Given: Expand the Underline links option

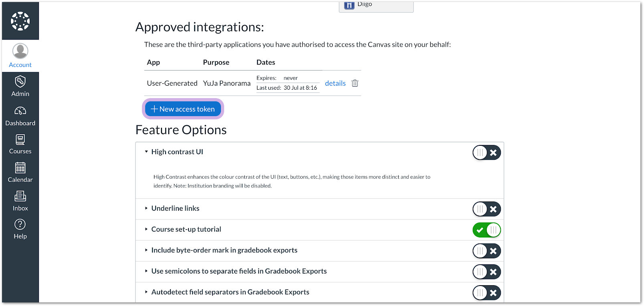Looking at the screenshot, I should tap(146, 208).
